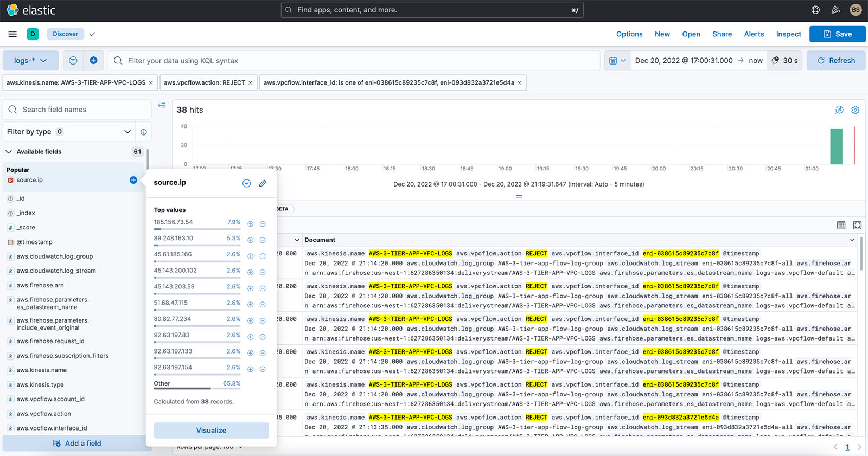Viewport: 868px width, 456px height.
Task: Click the green histogram bar
Action: (836, 146)
